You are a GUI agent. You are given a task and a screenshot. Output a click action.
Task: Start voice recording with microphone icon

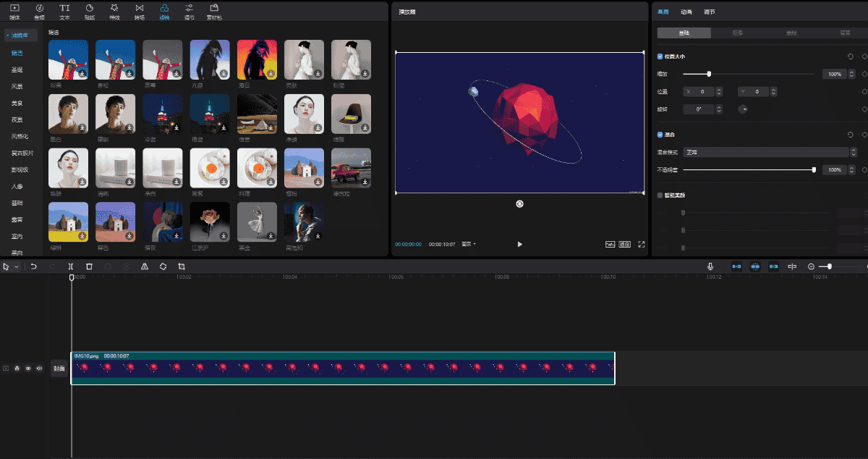pos(711,266)
